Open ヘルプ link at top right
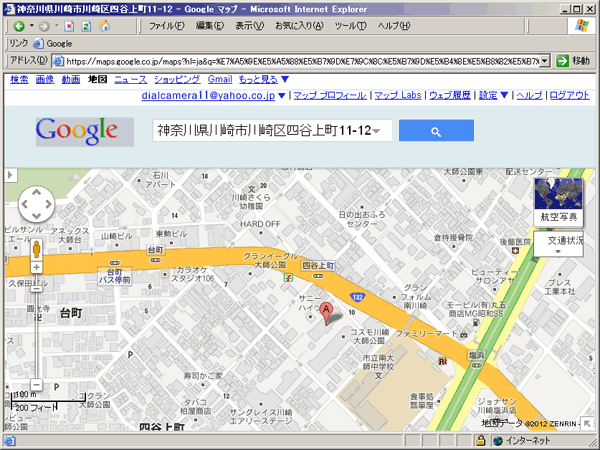Viewport: 600px width, 450px height. click(x=529, y=95)
